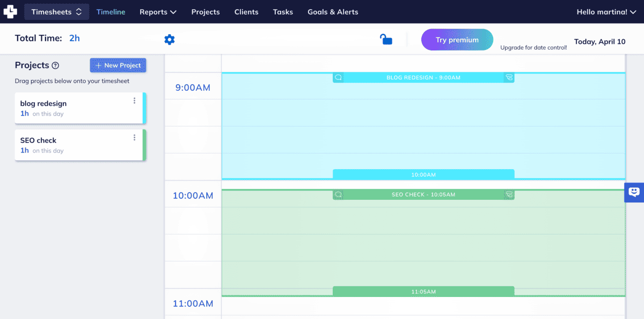Switch to the Timeline tab

coord(111,11)
